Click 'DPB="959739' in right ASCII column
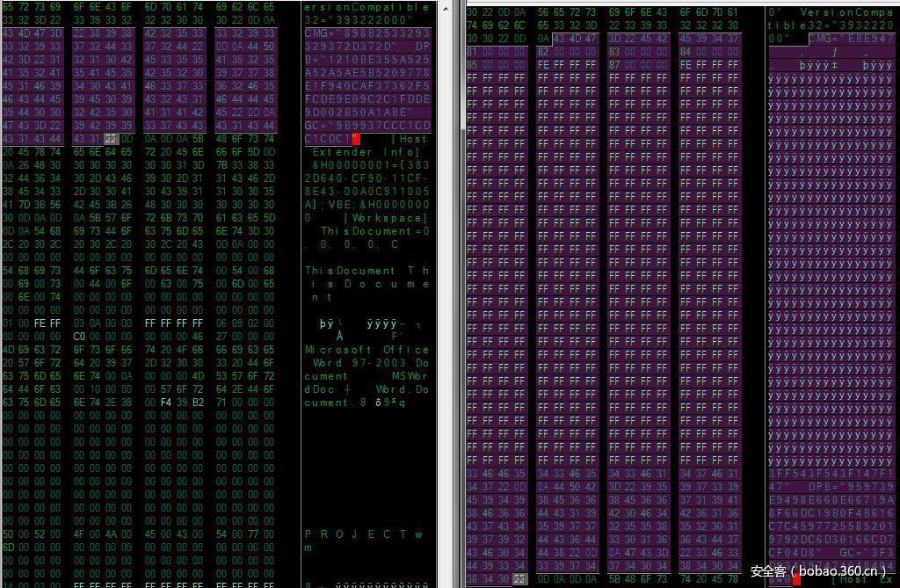The width and height of the screenshot is (900, 588). pyautogui.click(x=851, y=487)
